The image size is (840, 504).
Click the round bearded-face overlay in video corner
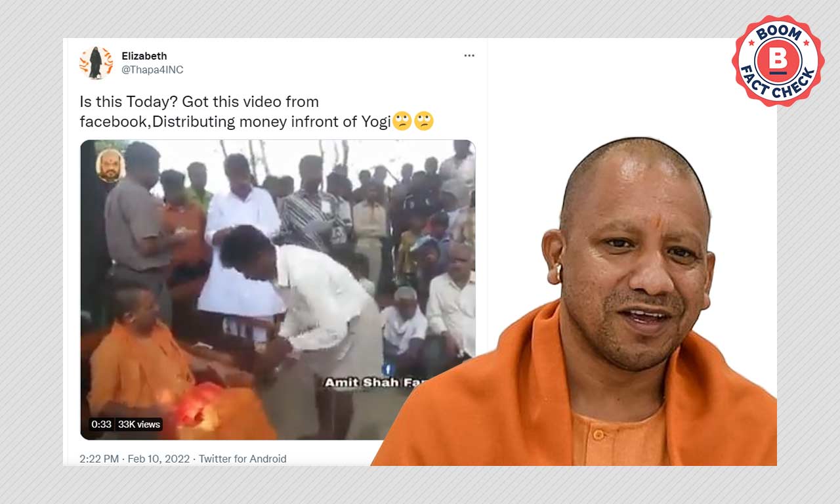tap(110, 165)
